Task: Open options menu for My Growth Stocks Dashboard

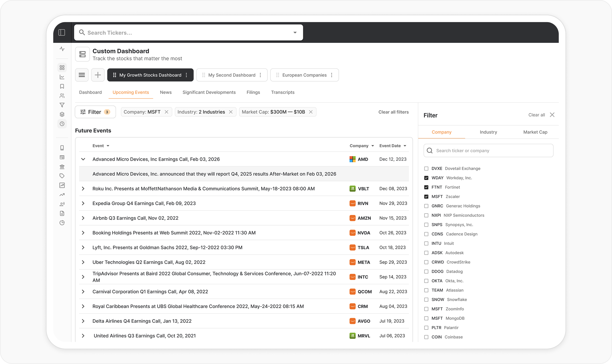Action: (x=186, y=75)
